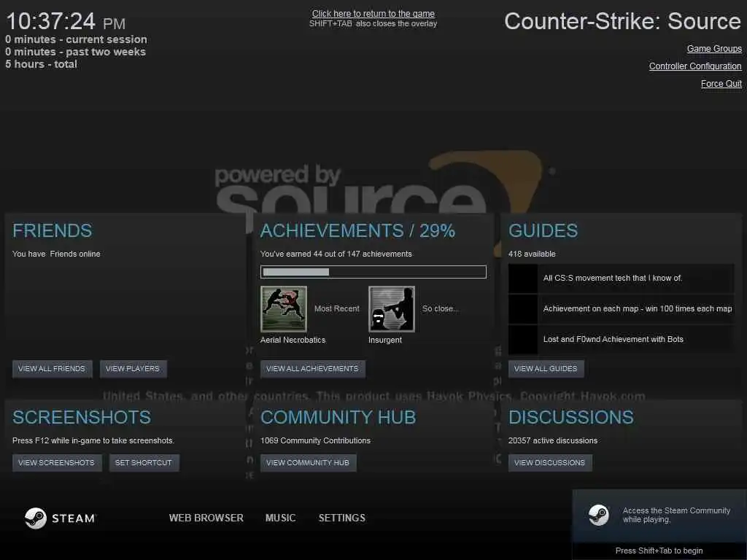
Task: Open thumbnail for Lost and F0wnd guide
Action: (523, 340)
